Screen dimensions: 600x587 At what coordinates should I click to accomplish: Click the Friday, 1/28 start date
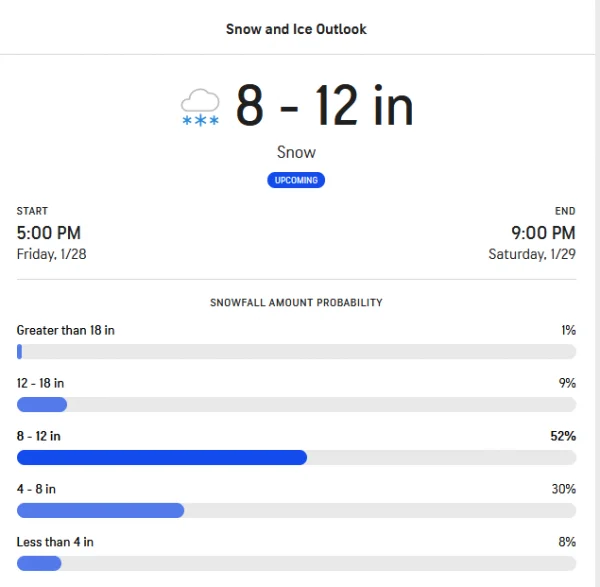tap(52, 254)
